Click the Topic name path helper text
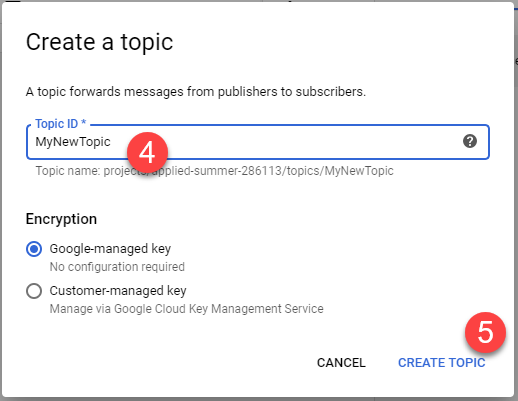Viewport: 518px width, 401px height. point(214,171)
